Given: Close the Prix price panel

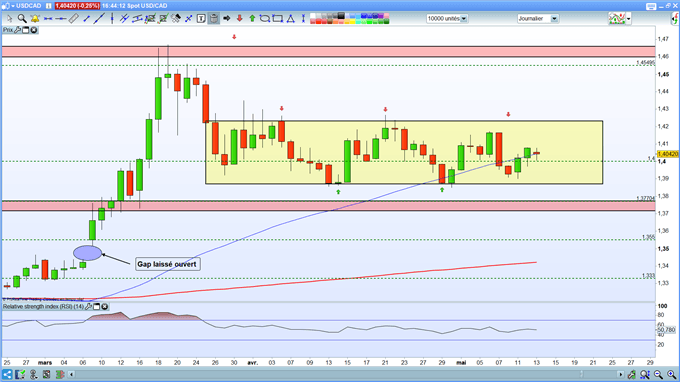Looking at the screenshot, I should 34,30.
